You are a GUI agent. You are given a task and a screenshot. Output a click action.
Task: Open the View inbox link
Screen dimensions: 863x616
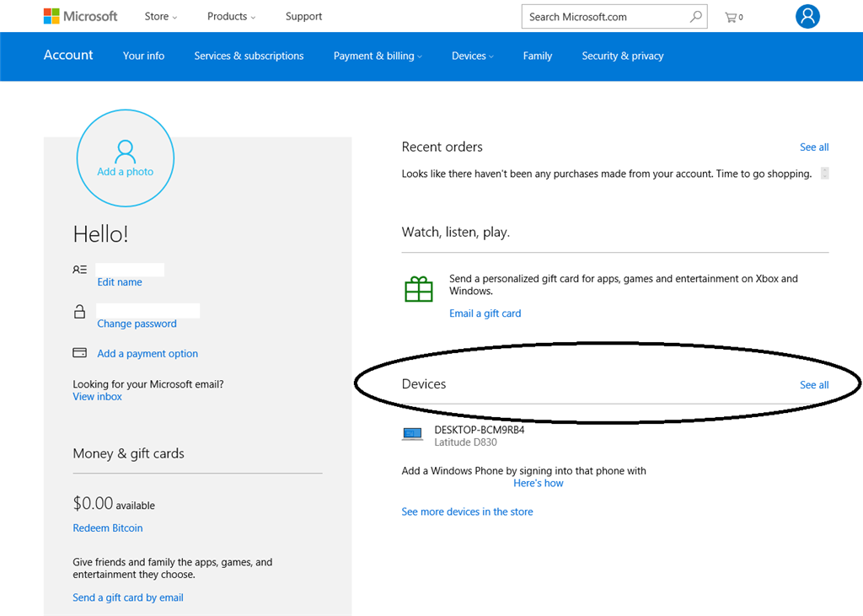98,396
